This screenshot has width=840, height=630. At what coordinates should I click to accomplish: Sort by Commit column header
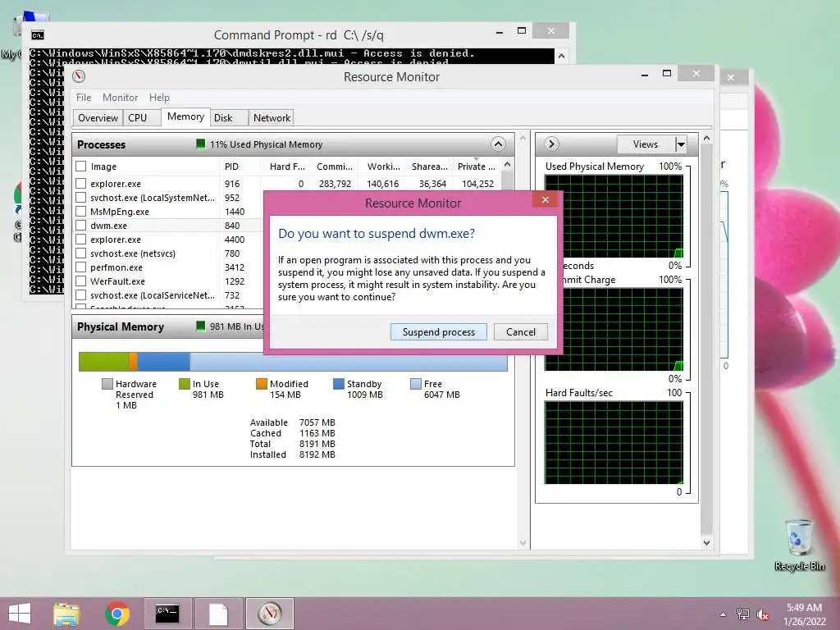[335, 167]
